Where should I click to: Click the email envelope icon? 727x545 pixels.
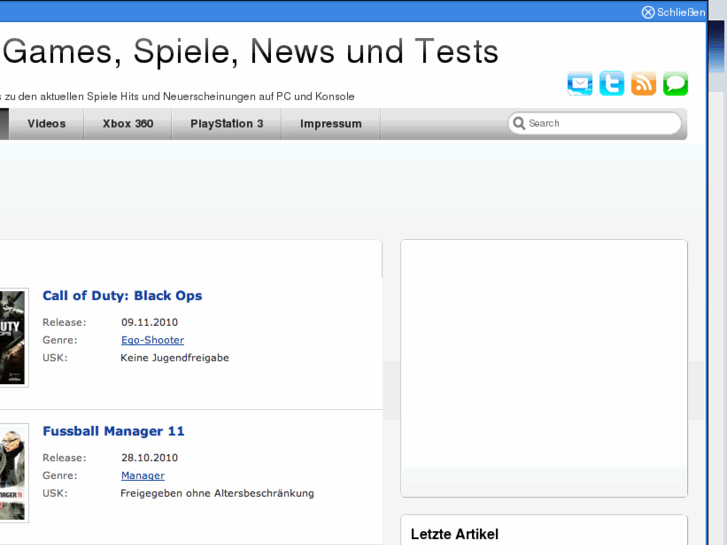pyautogui.click(x=580, y=84)
